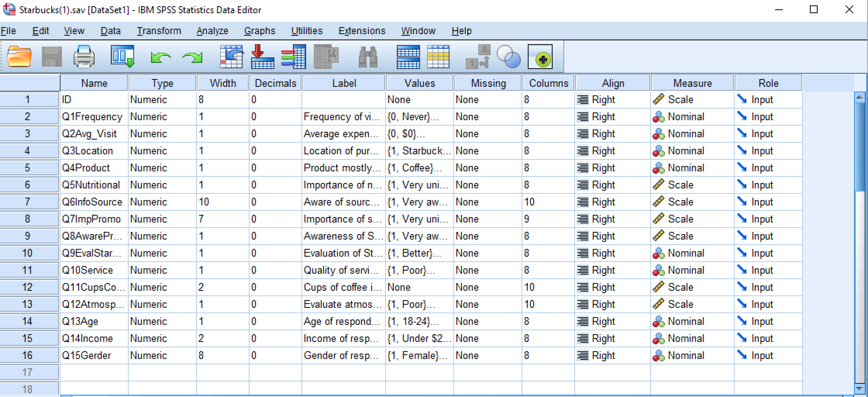
Task: Select row number 1 header
Action: coord(29,100)
